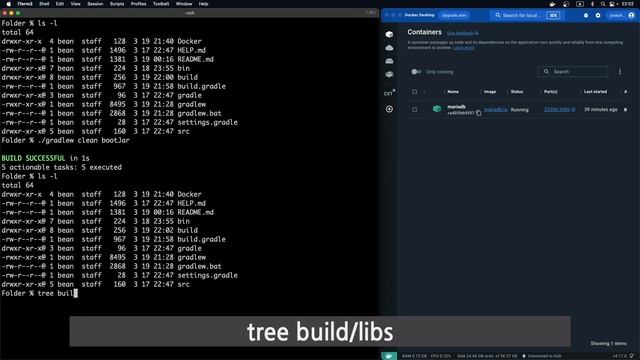This screenshot has height=360, width=640.
Task: Open the Toolbelt menu
Action: coord(161,4)
